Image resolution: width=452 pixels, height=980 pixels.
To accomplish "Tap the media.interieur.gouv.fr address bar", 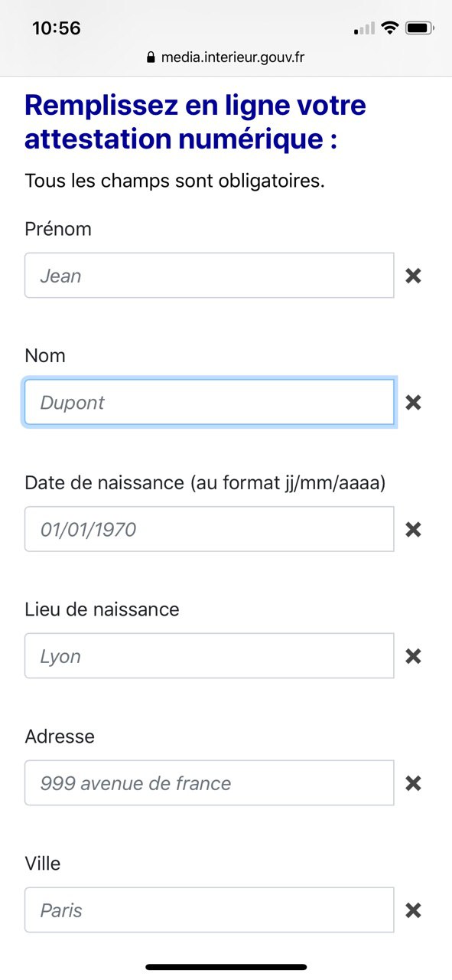I will pyautogui.click(x=226, y=57).
